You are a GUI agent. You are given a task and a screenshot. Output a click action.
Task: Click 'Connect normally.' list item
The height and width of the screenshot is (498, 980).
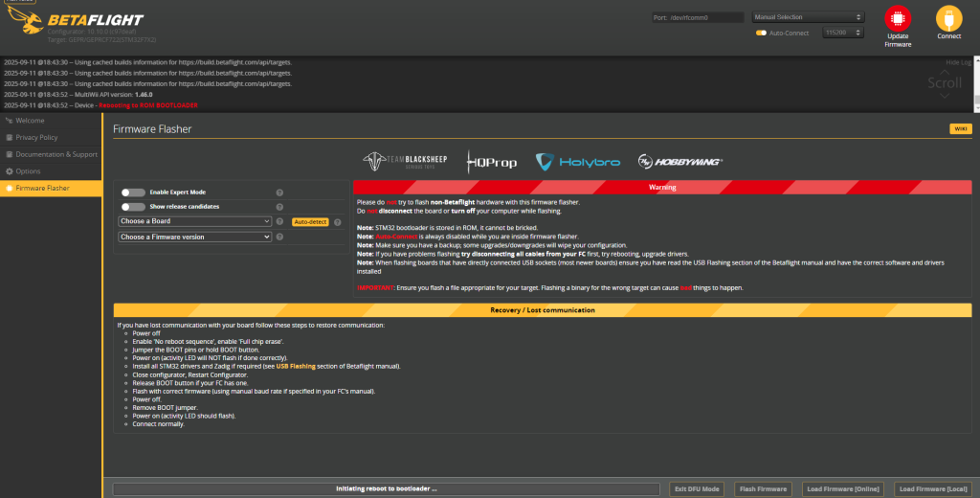[x=159, y=424]
